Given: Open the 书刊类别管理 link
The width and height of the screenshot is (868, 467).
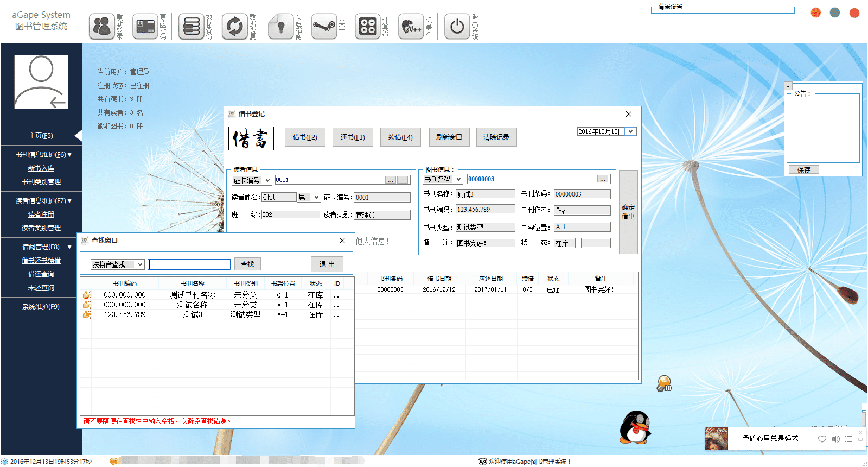Looking at the screenshot, I should click(x=41, y=182).
